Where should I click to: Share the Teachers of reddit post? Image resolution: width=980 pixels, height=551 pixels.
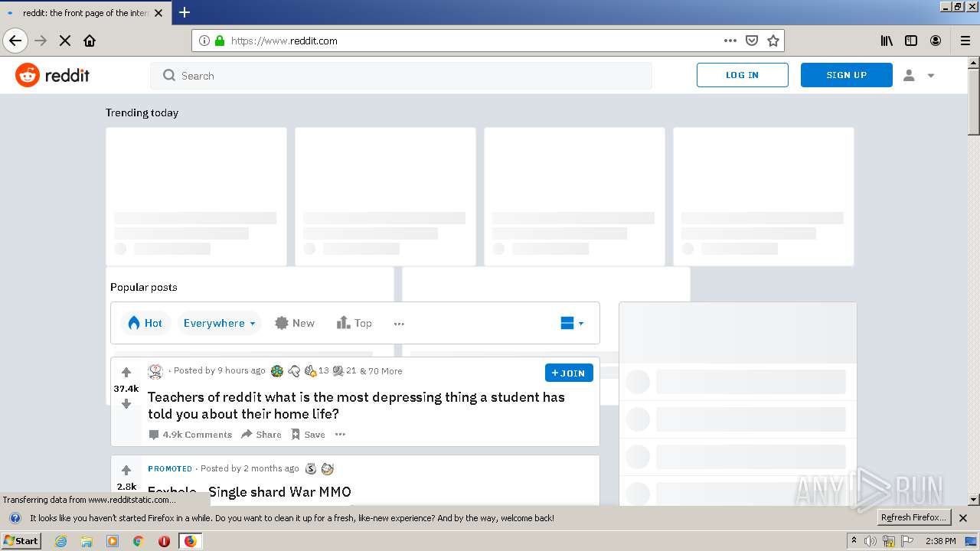pyautogui.click(x=261, y=435)
